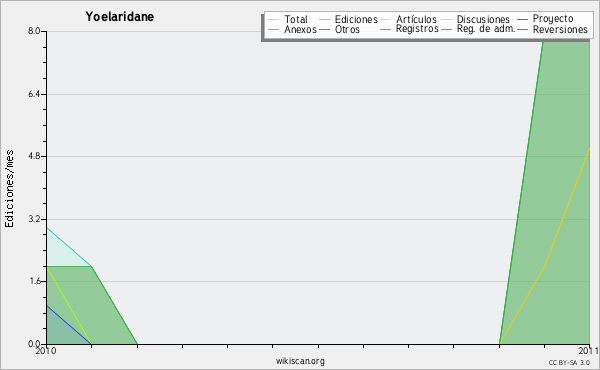The width and height of the screenshot is (600, 370).
Task: Click the 2011 x-axis label
Action: point(589,351)
